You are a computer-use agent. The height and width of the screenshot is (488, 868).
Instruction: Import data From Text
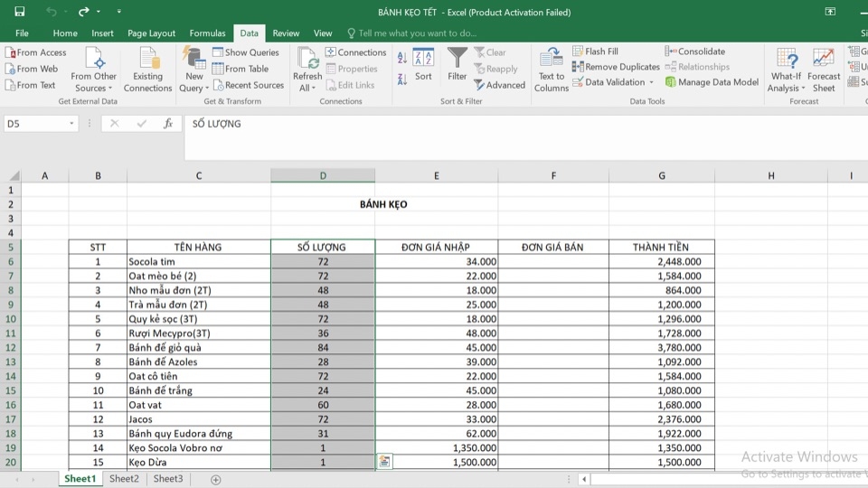point(31,85)
